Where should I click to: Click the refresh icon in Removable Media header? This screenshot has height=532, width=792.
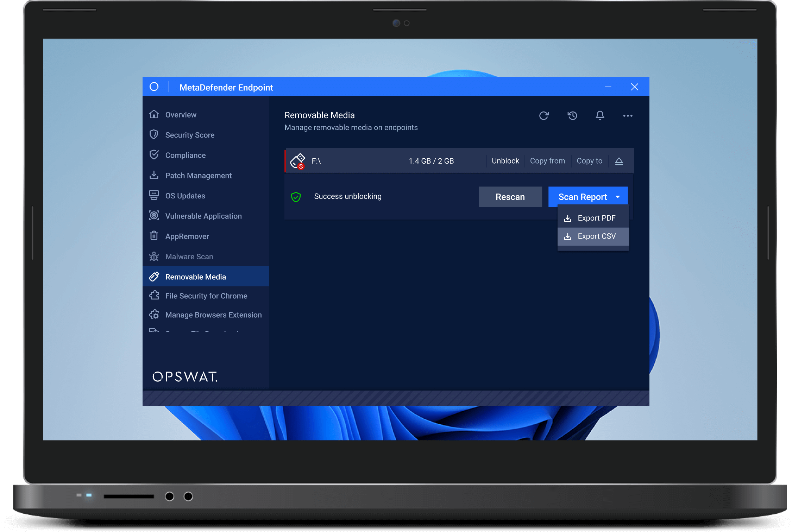[x=544, y=115]
